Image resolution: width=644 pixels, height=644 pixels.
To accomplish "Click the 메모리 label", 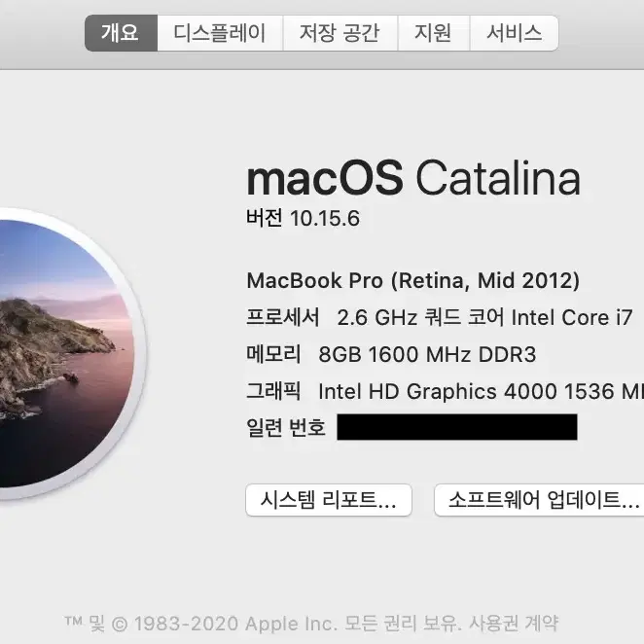I will (x=273, y=354).
